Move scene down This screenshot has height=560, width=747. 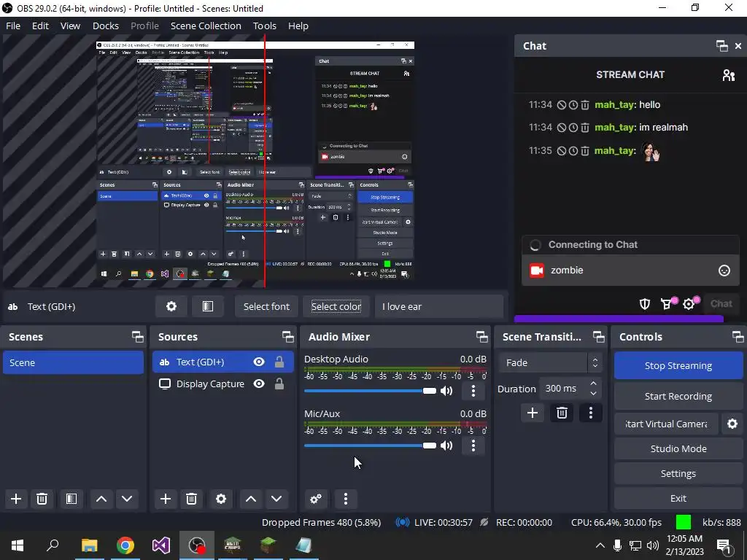pos(127,499)
